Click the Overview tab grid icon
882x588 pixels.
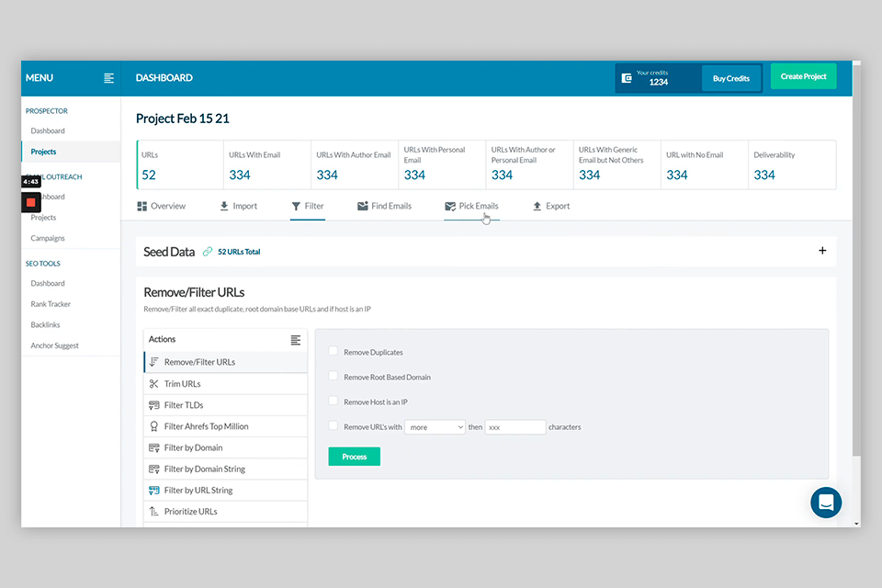(142, 206)
